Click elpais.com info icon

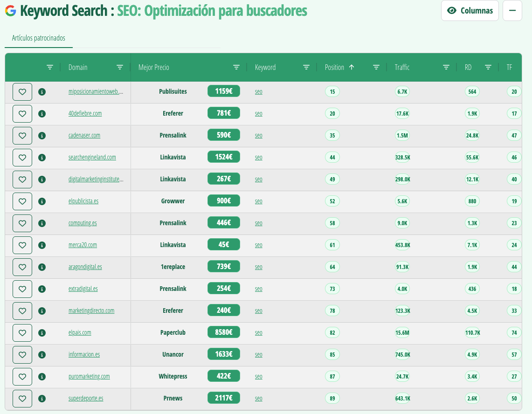click(42, 332)
